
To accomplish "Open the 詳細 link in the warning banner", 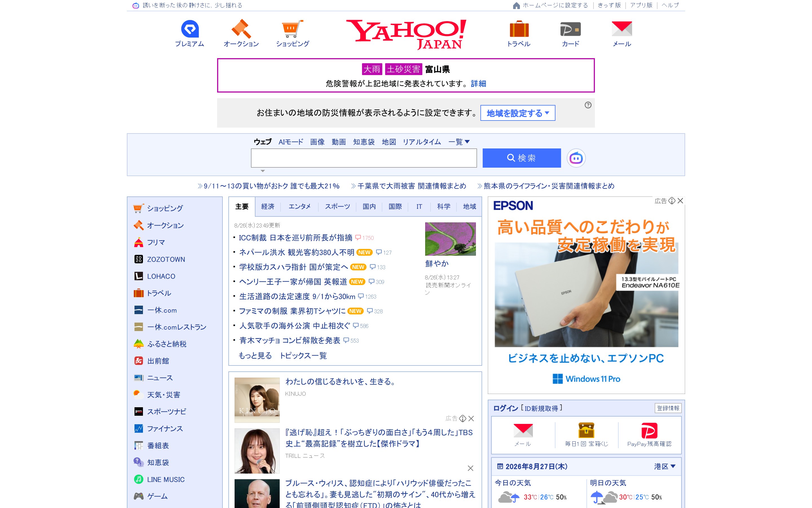I will pyautogui.click(x=478, y=83).
